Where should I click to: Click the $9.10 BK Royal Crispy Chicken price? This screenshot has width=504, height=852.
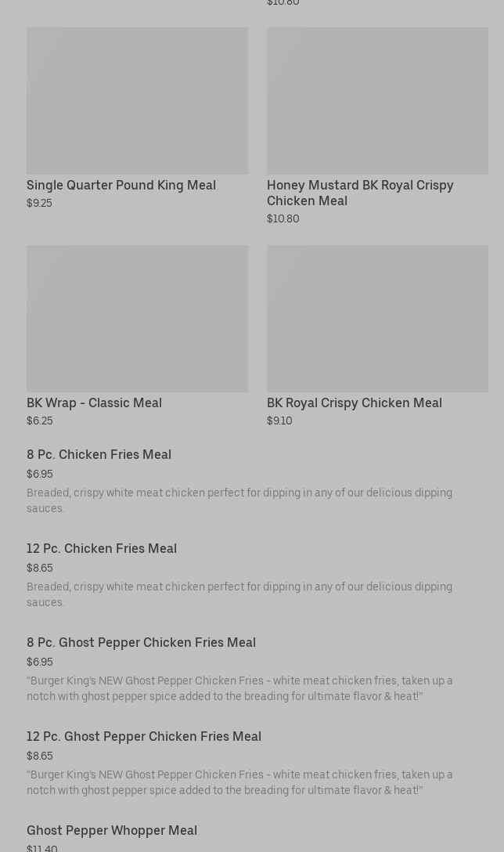(x=279, y=421)
